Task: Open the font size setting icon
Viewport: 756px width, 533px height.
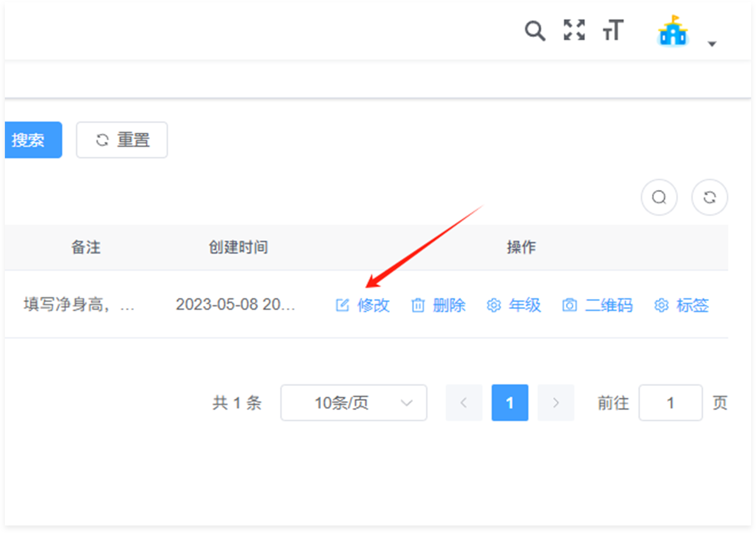Action: 613,30
